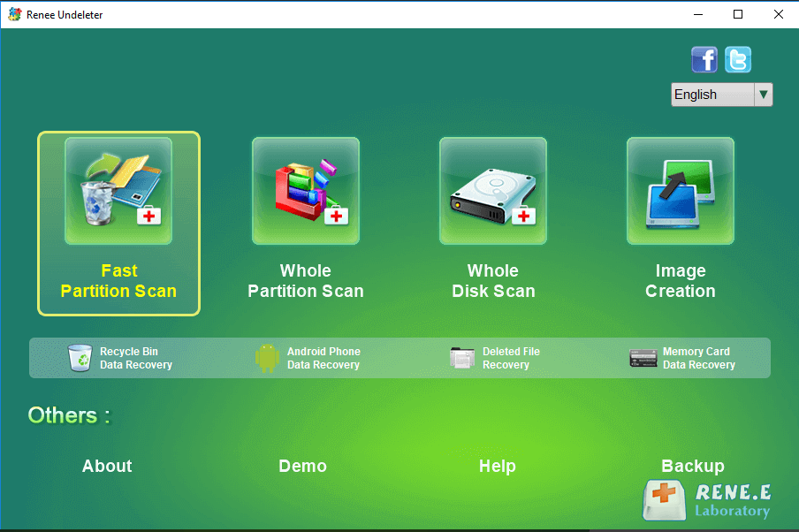Open the Image Creation monitor icon

681,191
